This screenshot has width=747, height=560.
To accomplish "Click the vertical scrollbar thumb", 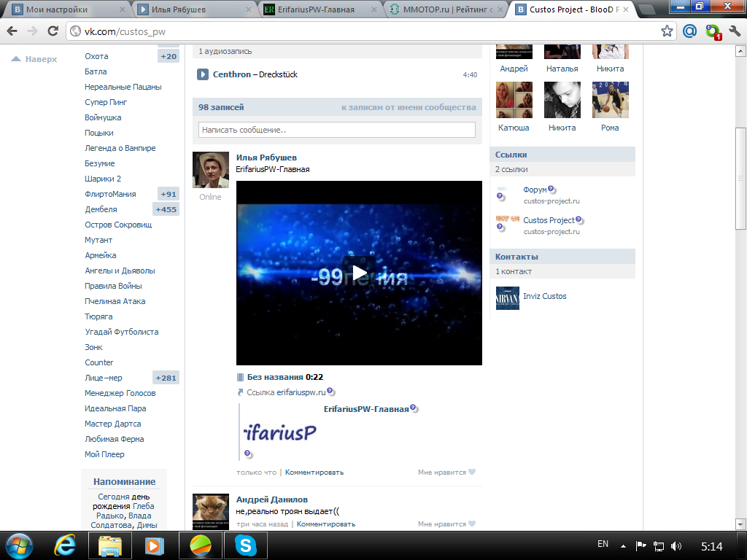I will [x=740, y=178].
